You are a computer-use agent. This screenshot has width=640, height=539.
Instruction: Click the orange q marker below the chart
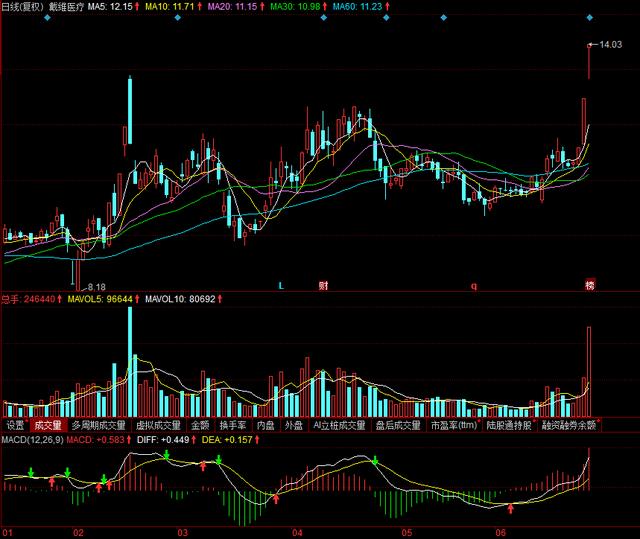tap(474, 286)
